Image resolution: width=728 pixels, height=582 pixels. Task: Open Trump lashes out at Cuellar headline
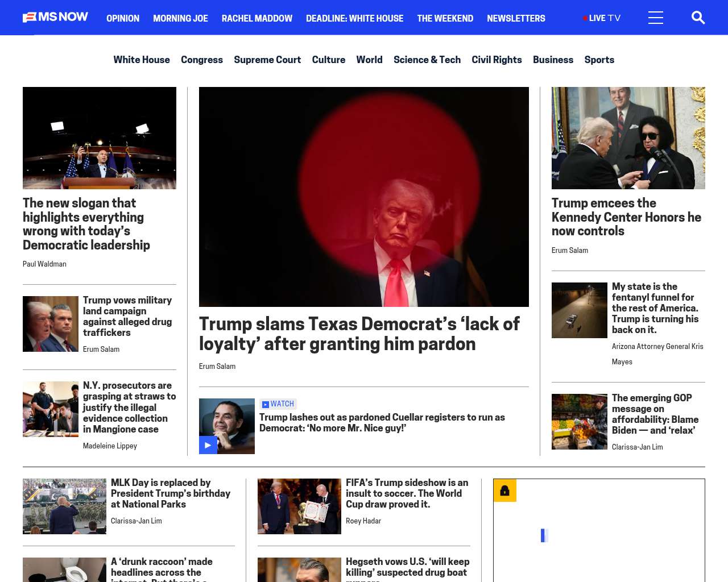click(382, 422)
